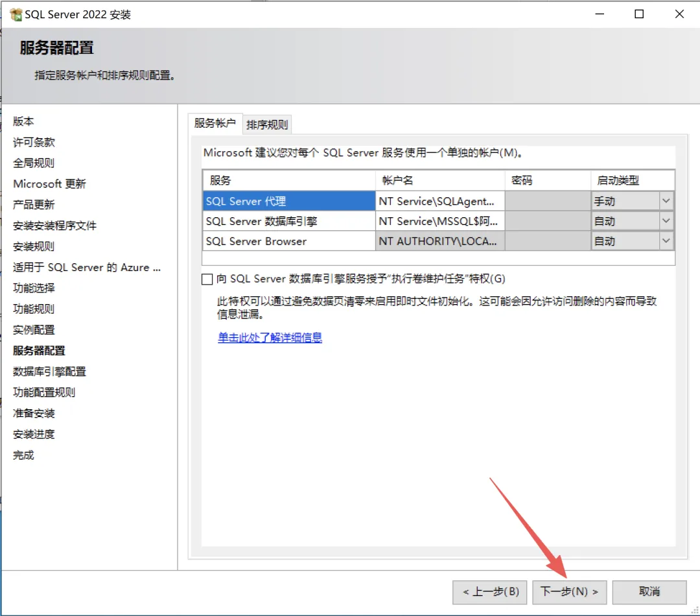Select the SQL Server Browser service row
Viewport: 700px width, 616px height.
tap(289, 241)
